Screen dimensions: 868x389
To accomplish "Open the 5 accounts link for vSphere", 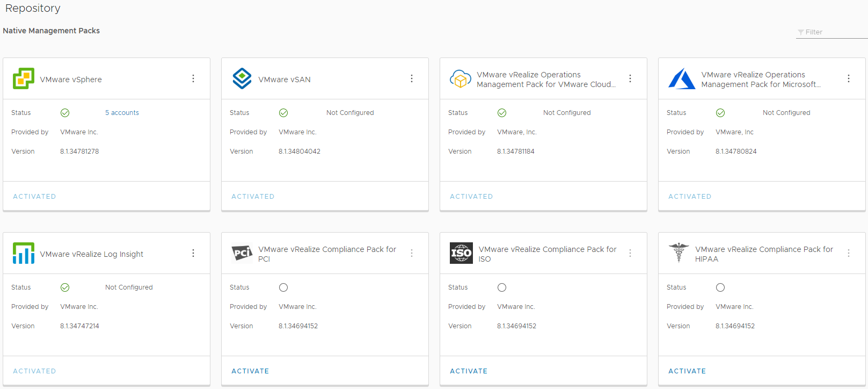I will [x=122, y=113].
